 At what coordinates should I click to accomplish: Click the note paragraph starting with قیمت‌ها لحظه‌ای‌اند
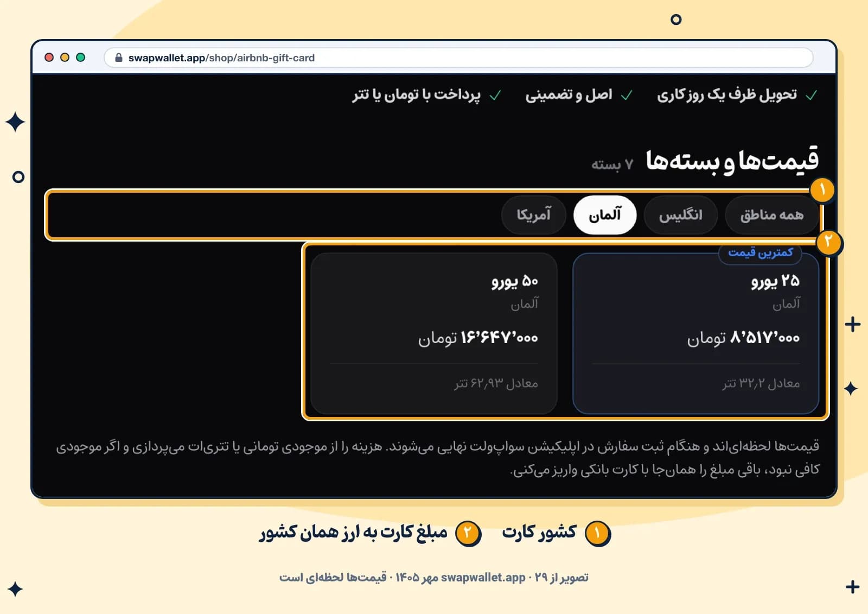pyautogui.click(x=437, y=458)
